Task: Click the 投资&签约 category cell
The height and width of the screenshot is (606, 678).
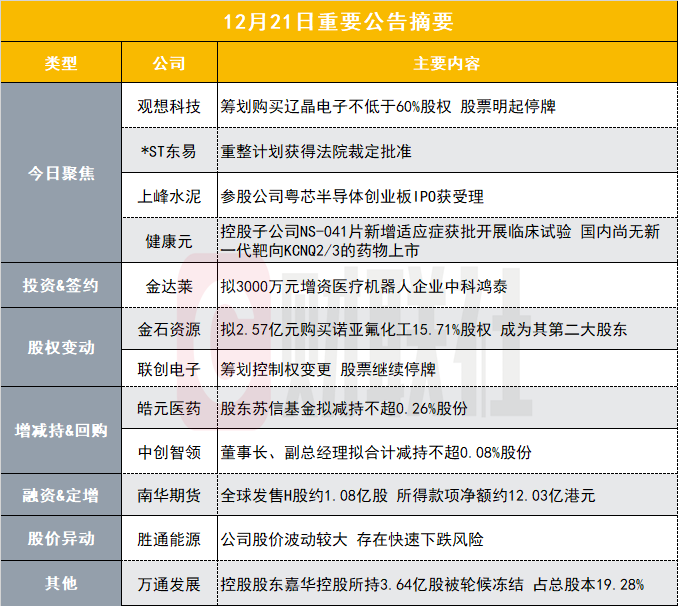Action: coord(61,285)
